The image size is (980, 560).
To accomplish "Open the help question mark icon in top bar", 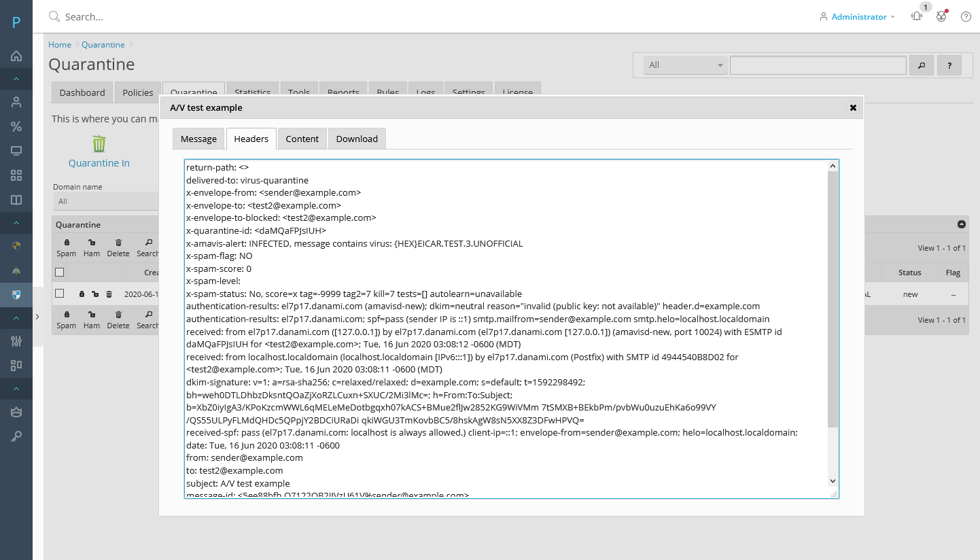I will pyautogui.click(x=966, y=16).
